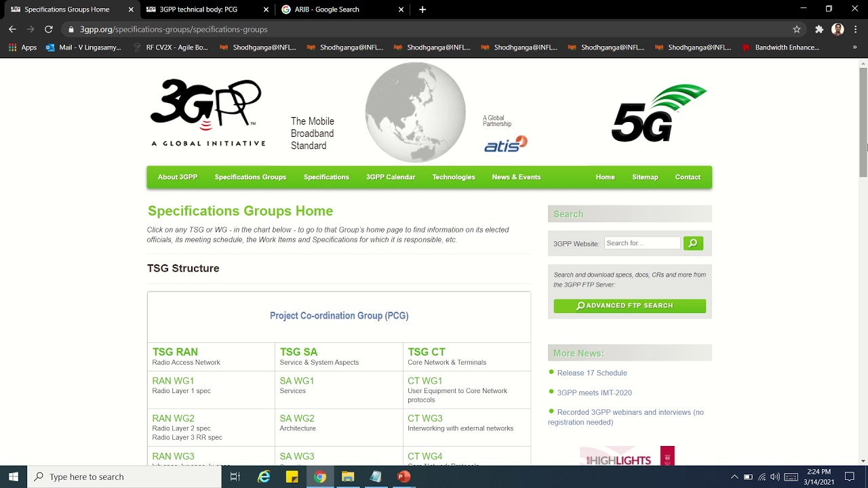Image resolution: width=868 pixels, height=488 pixels.
Task: Open the CT WG4 link
Action: (x=425, y=456)
